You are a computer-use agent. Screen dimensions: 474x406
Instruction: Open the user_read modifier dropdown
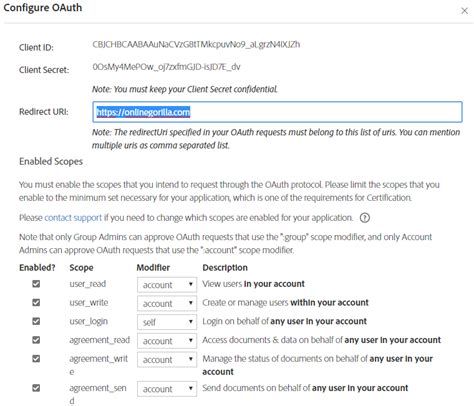[x=167, y=285]
